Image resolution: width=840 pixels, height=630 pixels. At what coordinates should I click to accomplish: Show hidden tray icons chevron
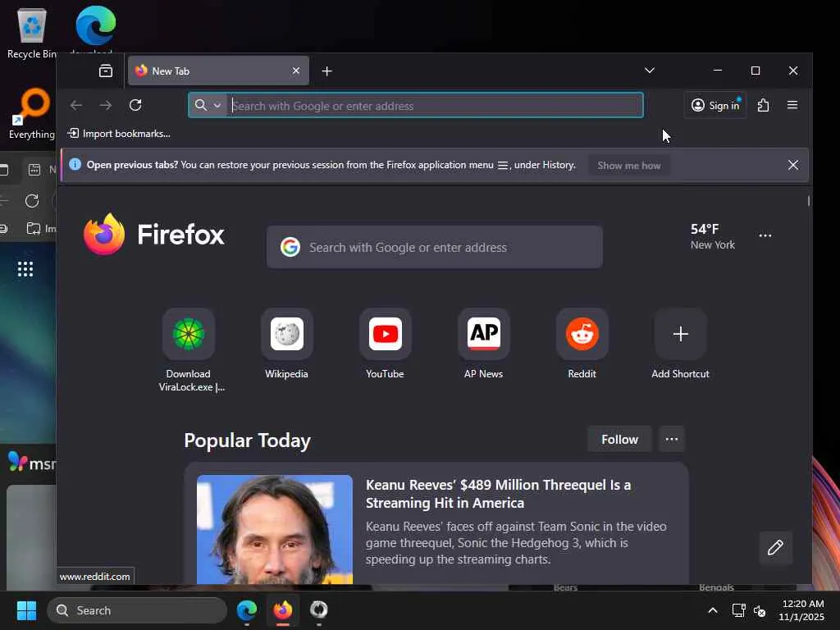713,610
